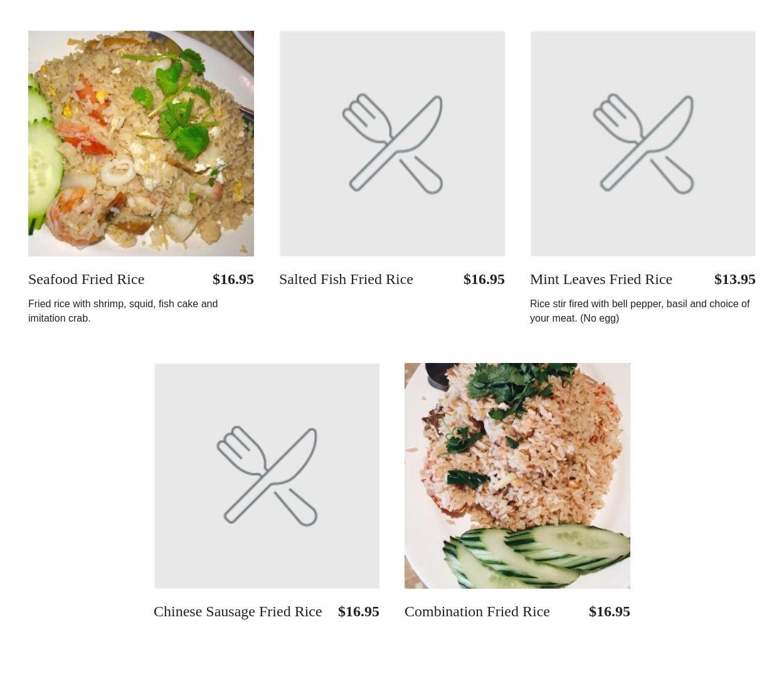Click the Seafood Fried Rice $16.95 price
The height and width of the screenshot is (684, 784).
coord(233,279)
